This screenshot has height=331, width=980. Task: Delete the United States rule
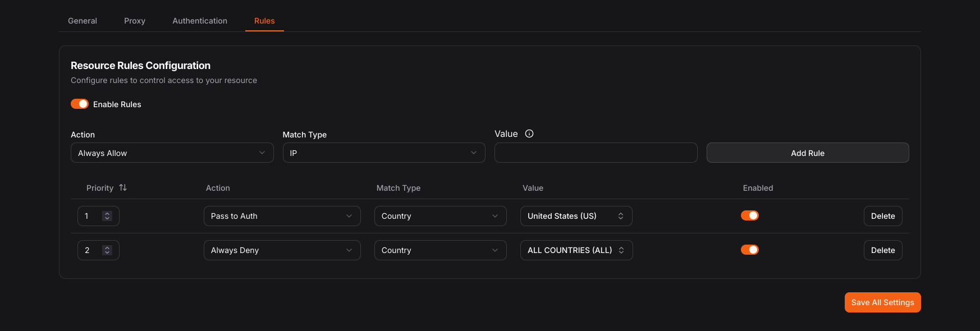coord(882,216)
